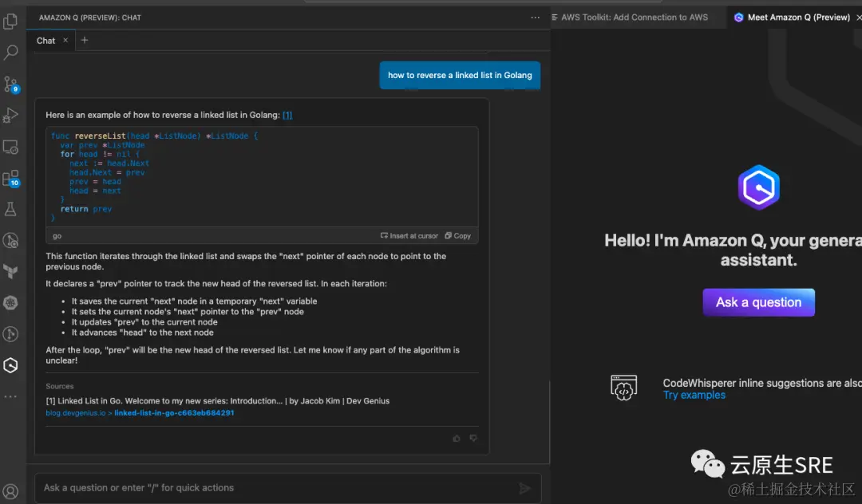Click the CodeWhisperer code suggestions icon

click(x=623, y=388)
